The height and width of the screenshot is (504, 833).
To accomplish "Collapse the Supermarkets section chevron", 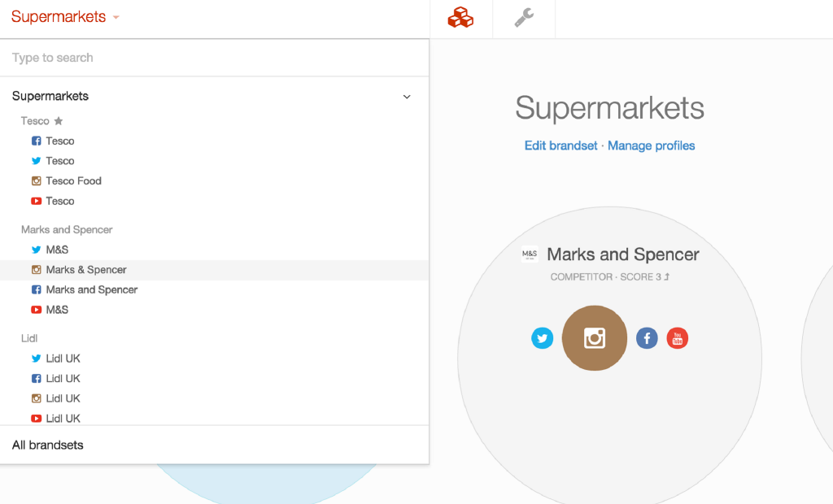I will pyautogui.click(x=408, y=97).
